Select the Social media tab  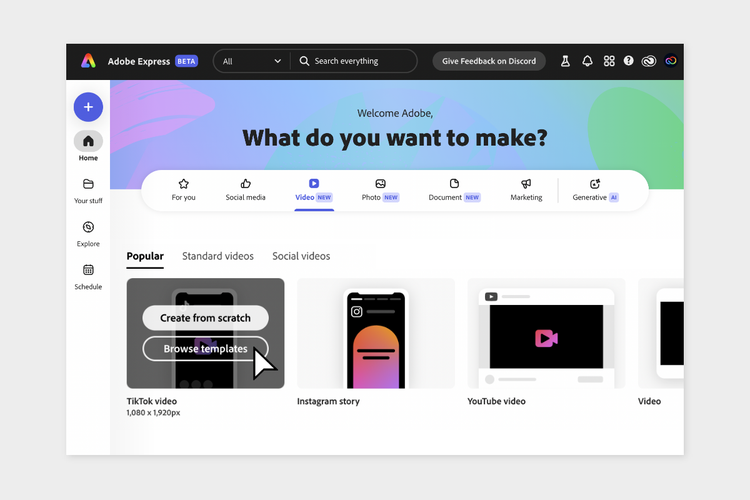click(245, 190)
